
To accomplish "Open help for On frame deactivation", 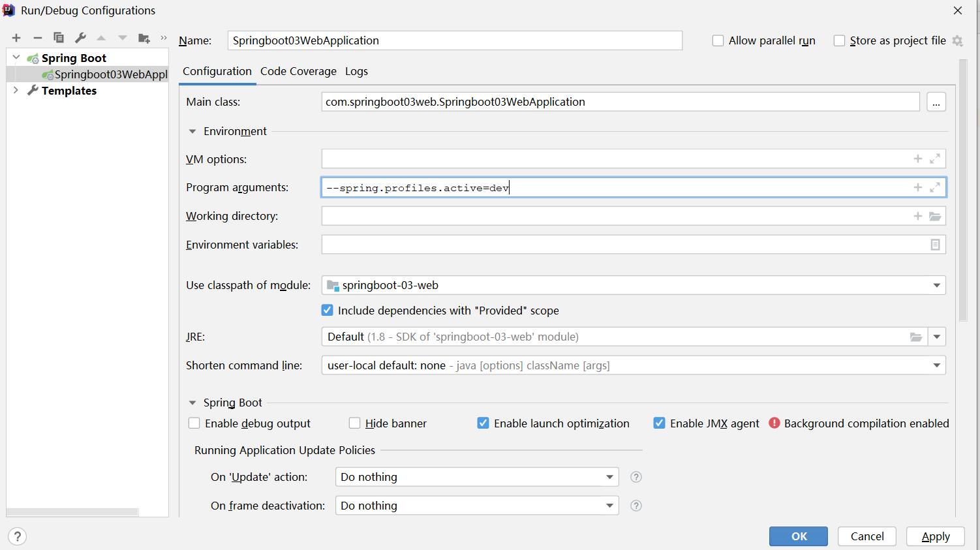I will (636, 506).
